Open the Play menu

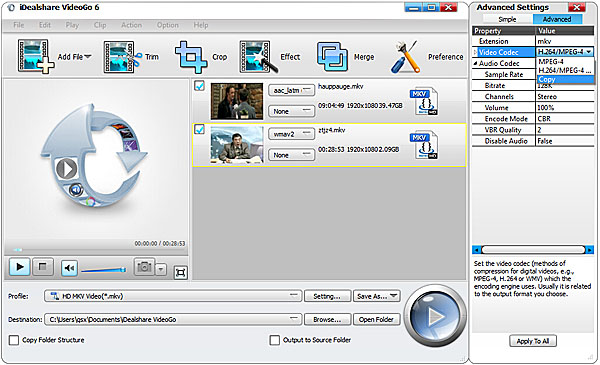point(72,25)
